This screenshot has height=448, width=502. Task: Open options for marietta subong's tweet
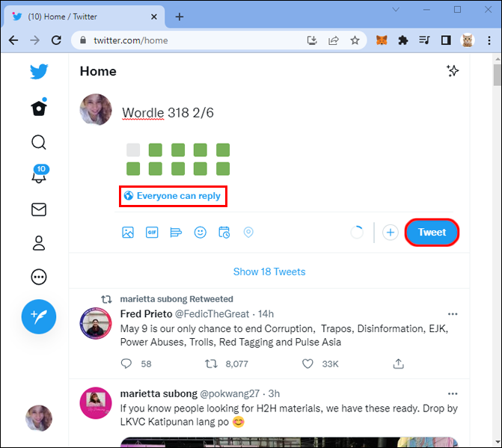click(453, 393)
